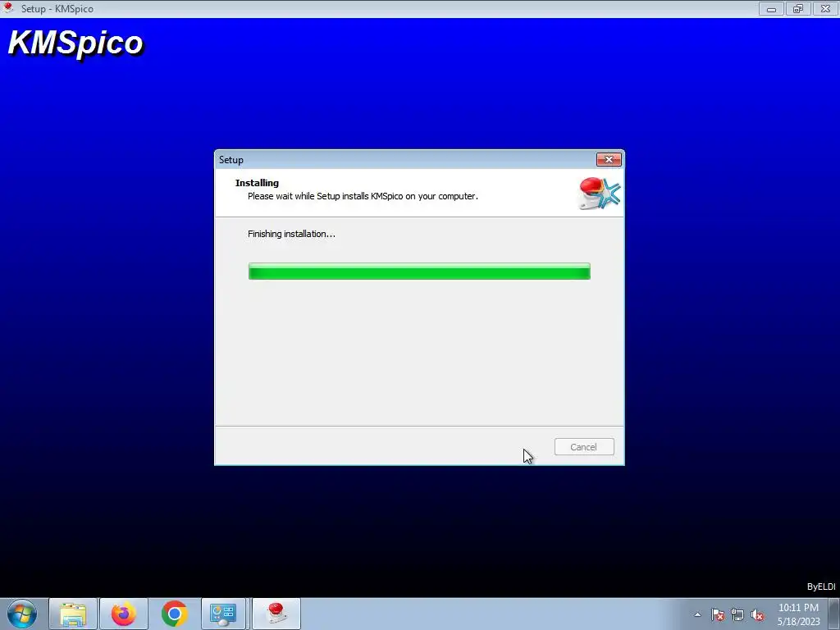
Task: Click the Cancel button in Setup dialog
Action: click(x=584, y=447)
